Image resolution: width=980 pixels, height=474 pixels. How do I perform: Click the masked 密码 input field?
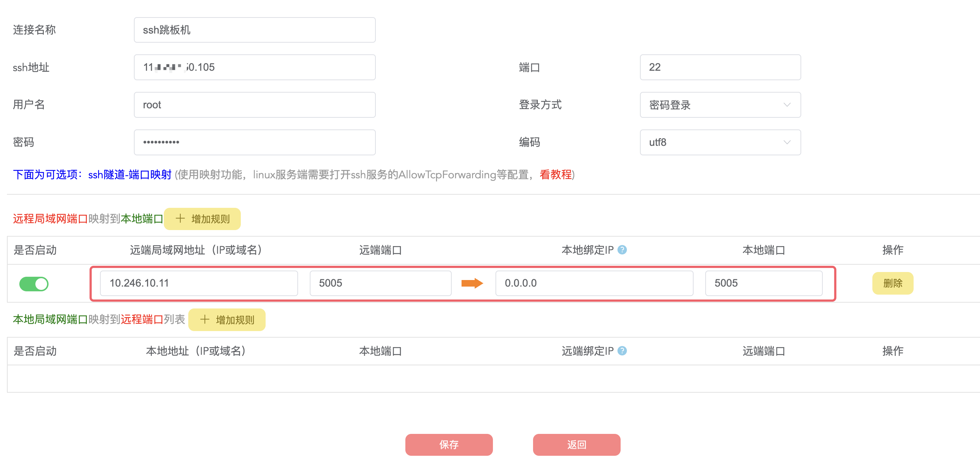pyautogui.click(x=255, y=142)
